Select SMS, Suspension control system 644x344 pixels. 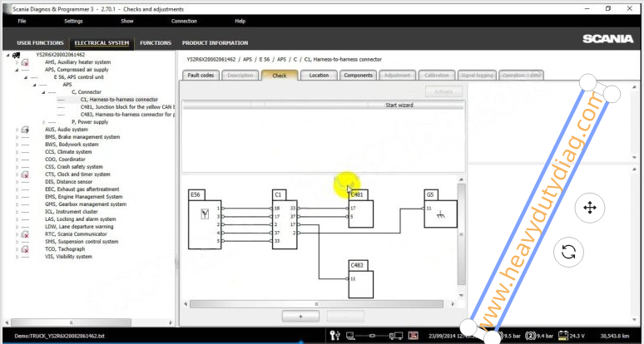click(82, 242)
